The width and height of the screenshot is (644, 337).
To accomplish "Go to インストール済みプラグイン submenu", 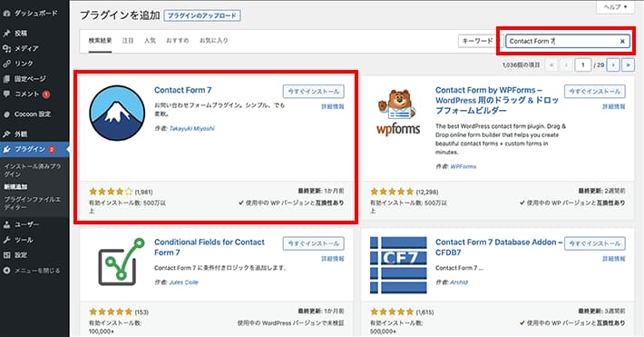I will pos(33,170).
